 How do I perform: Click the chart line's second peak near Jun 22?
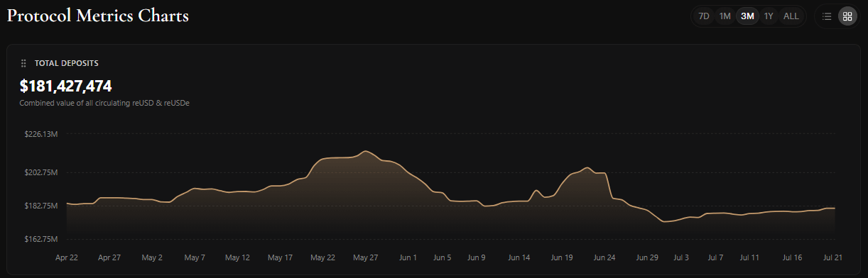pyautogui.click(x=587, y=167)
